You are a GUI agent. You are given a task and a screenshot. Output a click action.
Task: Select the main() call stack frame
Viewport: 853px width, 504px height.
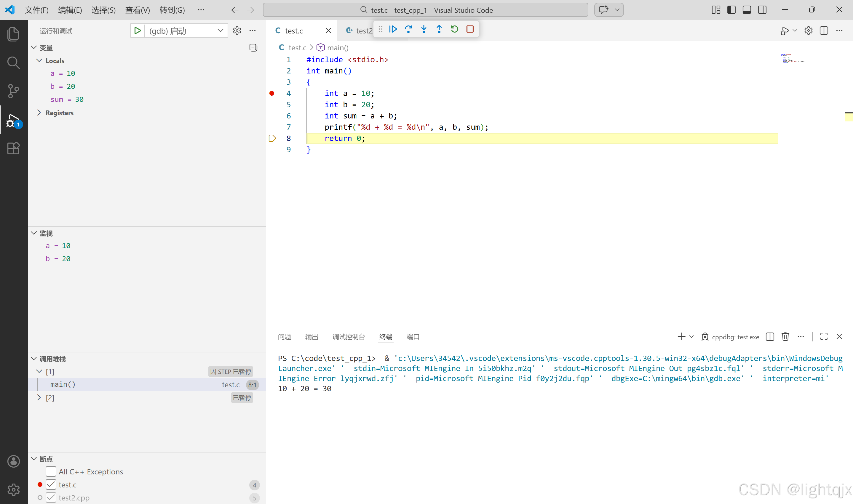pos(63,384)
